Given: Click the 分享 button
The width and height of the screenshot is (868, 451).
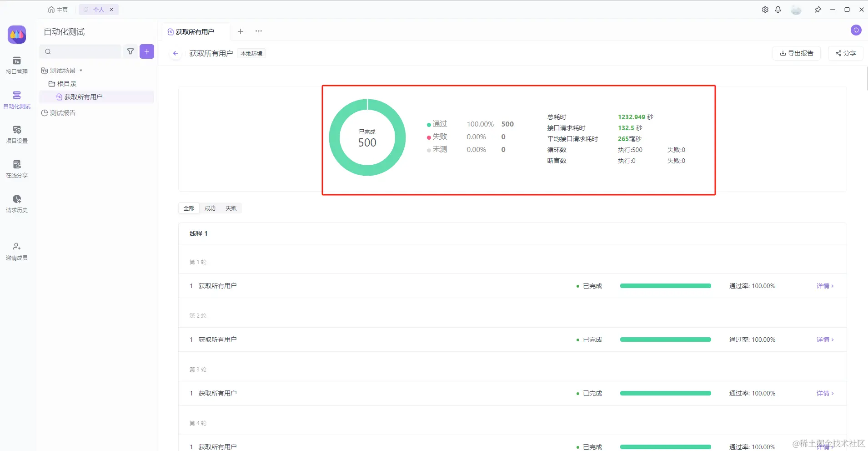Looking at the screenshot, I should point(846,53).
